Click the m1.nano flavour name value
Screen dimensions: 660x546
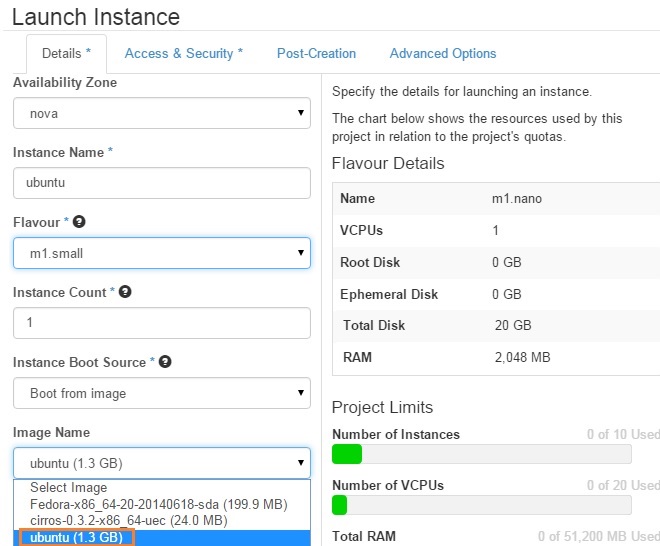[x=516, y=198]
